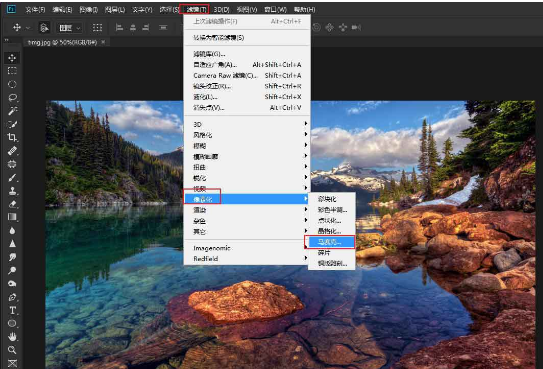Open the 3D(D) menu
Viewport: 543px width, 369px height.
click(221, 9)
